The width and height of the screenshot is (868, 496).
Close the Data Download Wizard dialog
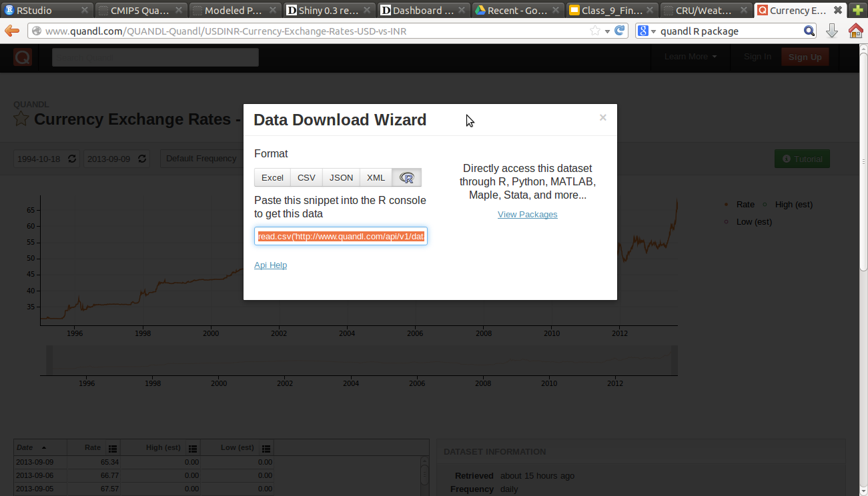[602, 117]
